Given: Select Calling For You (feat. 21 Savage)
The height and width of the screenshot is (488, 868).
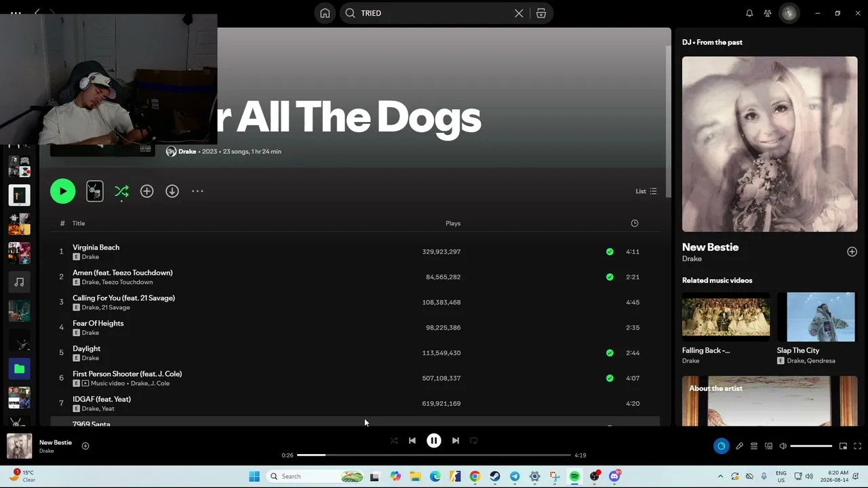Looking at the screenshot, I should point(355,302).
